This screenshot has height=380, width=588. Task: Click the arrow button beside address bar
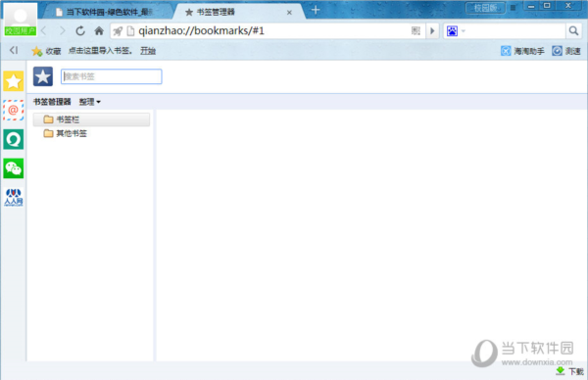tap(432, 30)
